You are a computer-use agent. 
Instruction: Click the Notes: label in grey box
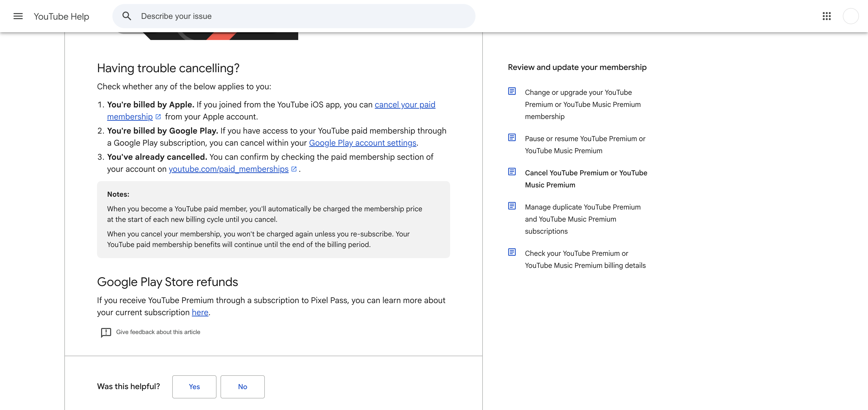click(x=118, y=194)
